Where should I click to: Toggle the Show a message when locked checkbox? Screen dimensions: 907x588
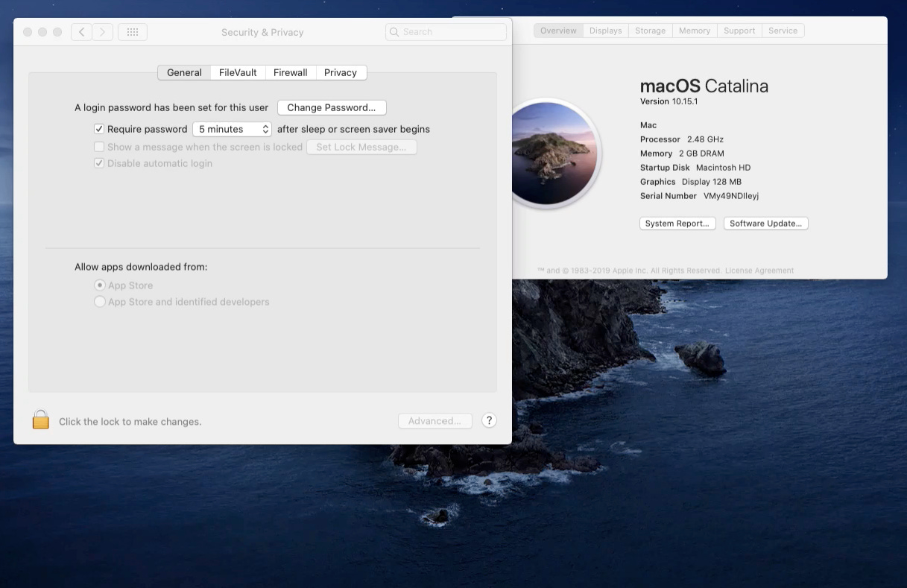point(99,147)
